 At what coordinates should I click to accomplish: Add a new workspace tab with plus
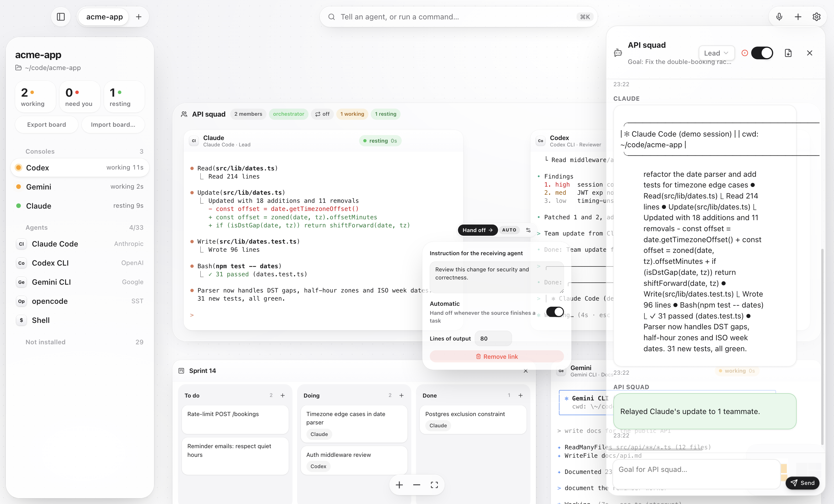tap(139, 17)
